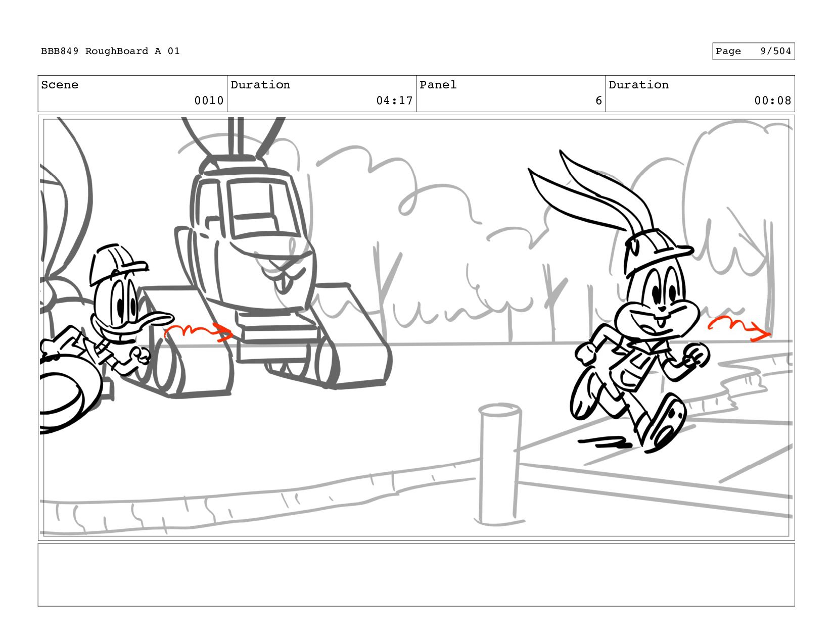Image resolution: width=834 pixels, height=644 pixels.
Task: Click the storyboard panel drawing thumbnail
Action: pyautogui.click(x=416, y=328)
